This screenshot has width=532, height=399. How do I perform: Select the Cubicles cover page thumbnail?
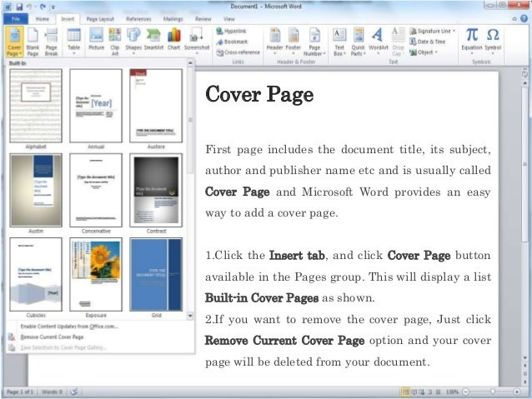pos(36,274)
